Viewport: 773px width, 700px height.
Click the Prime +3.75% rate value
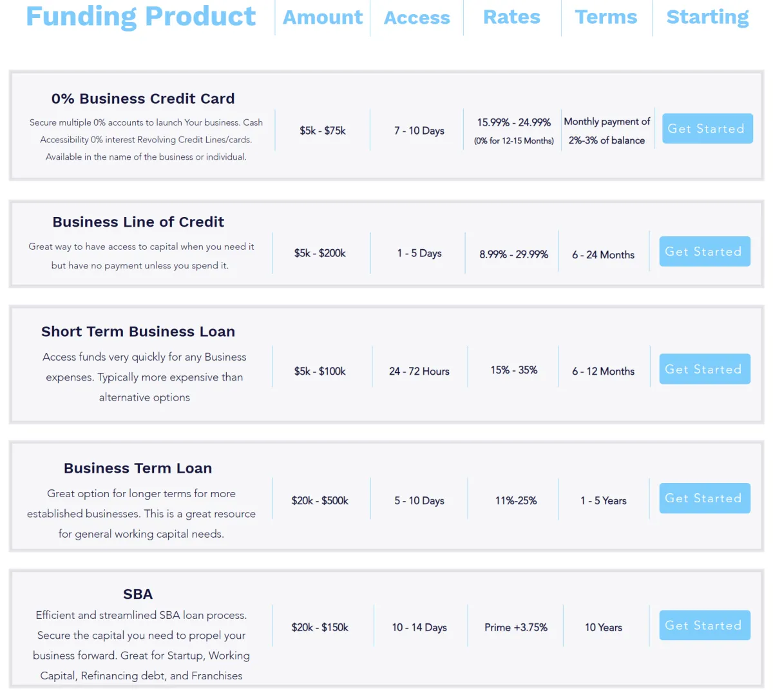(x=516, y=627)
